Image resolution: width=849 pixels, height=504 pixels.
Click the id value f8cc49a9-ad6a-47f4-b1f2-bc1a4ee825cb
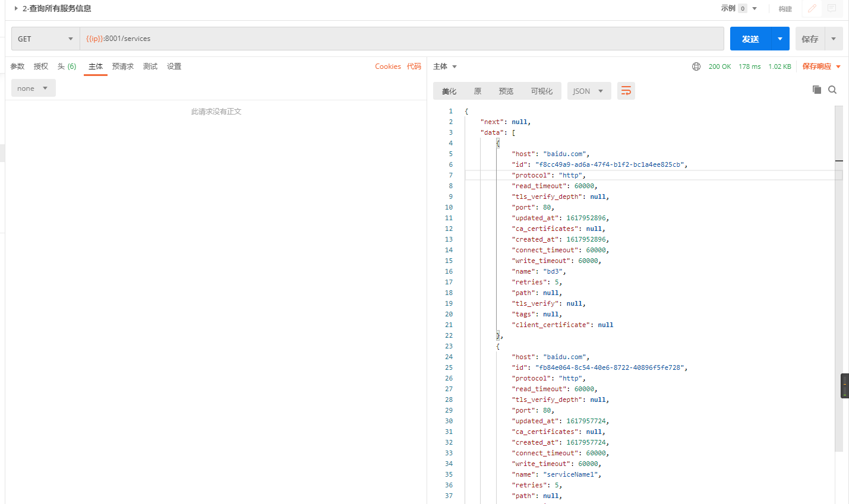point(610,164)
